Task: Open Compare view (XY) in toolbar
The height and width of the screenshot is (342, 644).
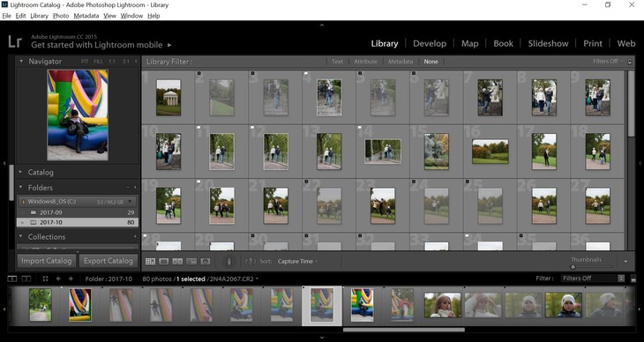Action: (177, 261)
